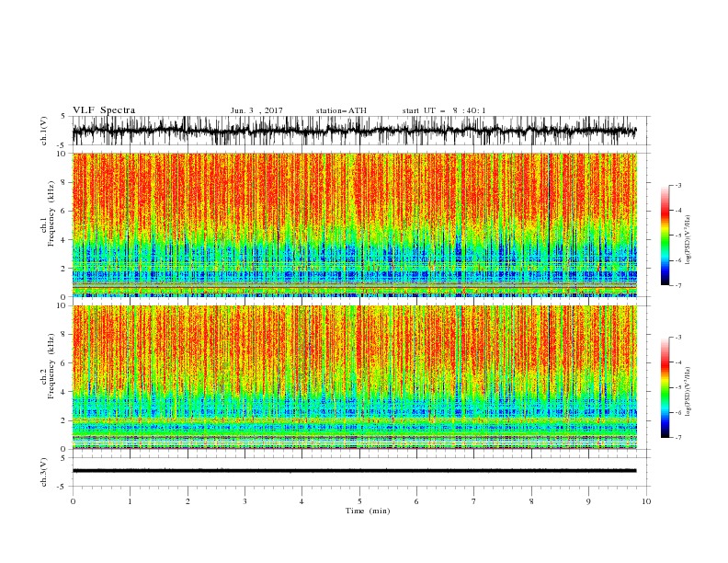This screenshot has width=728, height=563.
Task: Click the lower color bar's log(PSD) label
Action: point(688,392)
